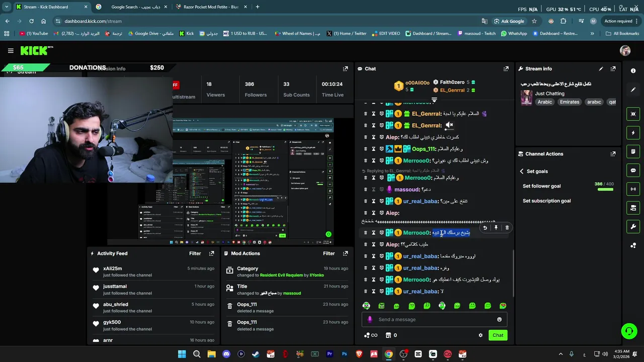
Task: Toggle the notes panel sidebar icon
Action: 633,151
